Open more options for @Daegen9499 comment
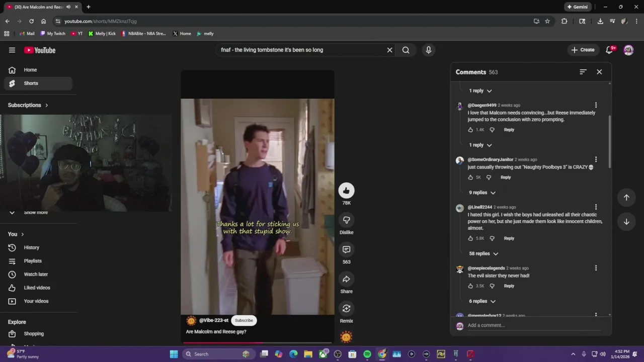The width and height of the screenshot is (644, 362). (596, 105)
